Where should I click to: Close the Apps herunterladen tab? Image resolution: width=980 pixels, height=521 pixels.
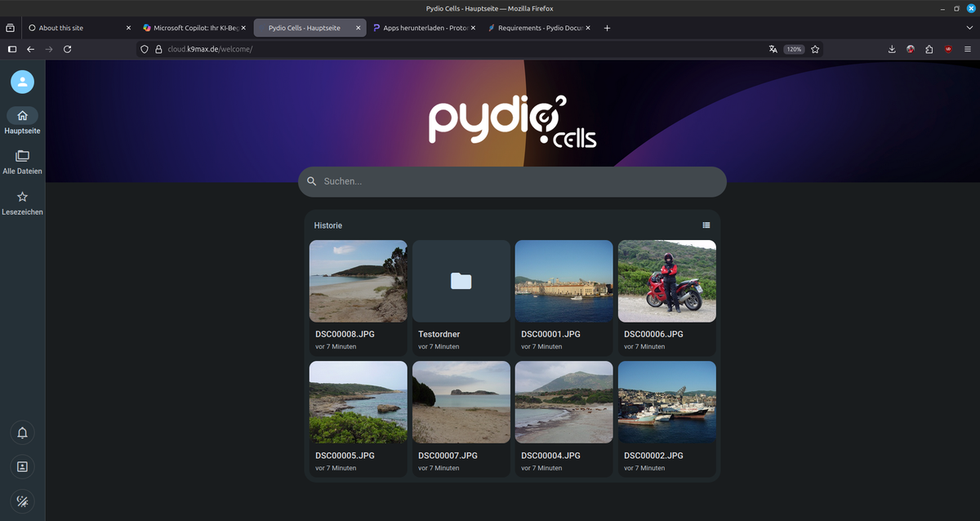pyautogui.click(x=473, y=28)
